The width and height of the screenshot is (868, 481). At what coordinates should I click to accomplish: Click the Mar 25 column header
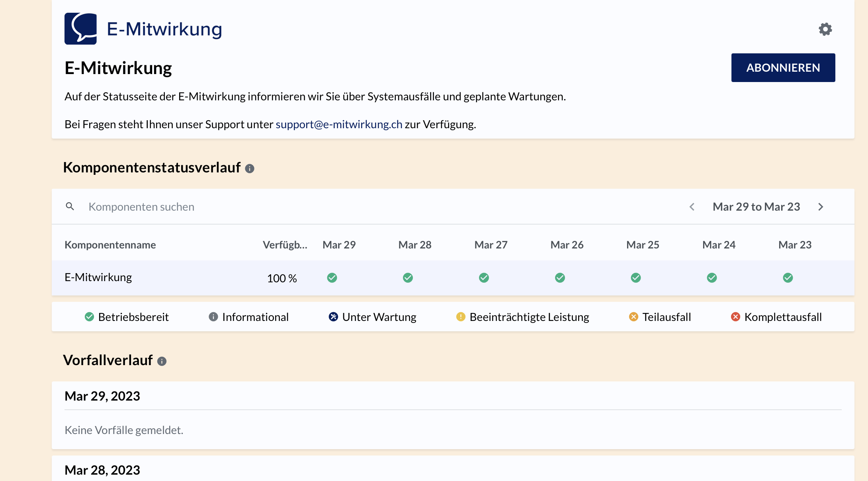643,244
